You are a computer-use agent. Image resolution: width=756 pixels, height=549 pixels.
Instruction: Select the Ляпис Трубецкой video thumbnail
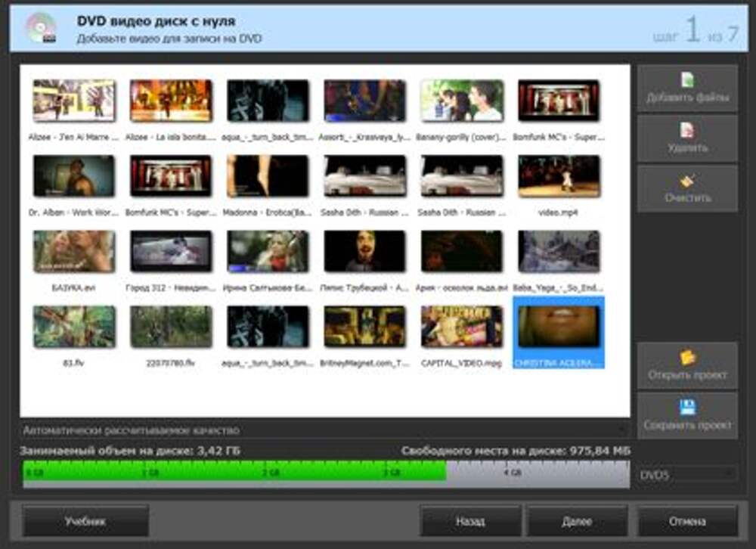[364, 251]
